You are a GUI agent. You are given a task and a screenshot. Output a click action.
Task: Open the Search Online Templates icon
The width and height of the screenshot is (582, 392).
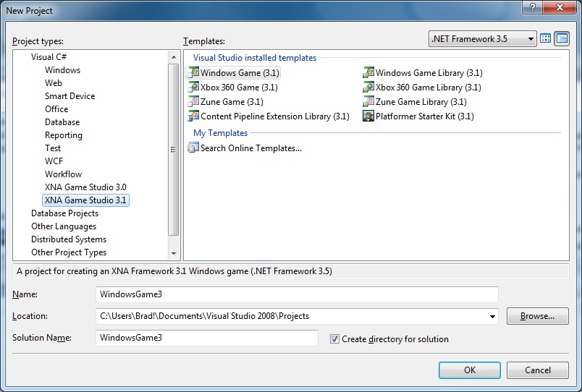(193, 148)
